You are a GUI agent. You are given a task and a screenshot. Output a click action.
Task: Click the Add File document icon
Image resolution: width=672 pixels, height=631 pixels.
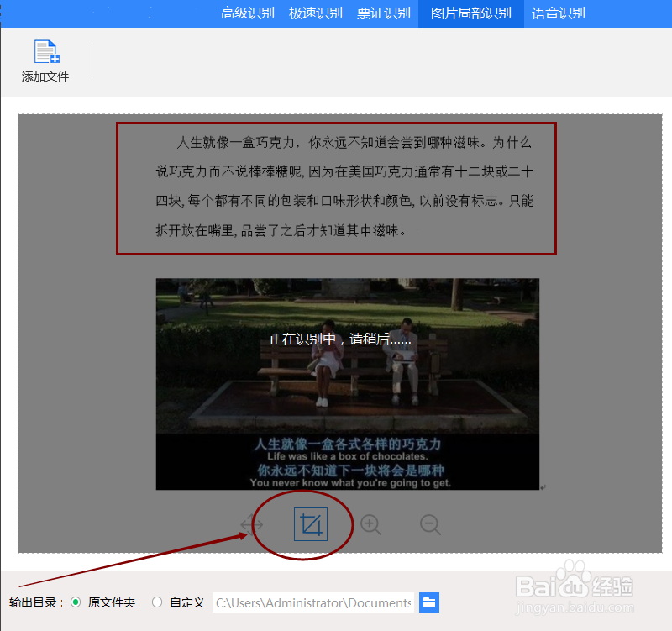[x=46, y=51]
